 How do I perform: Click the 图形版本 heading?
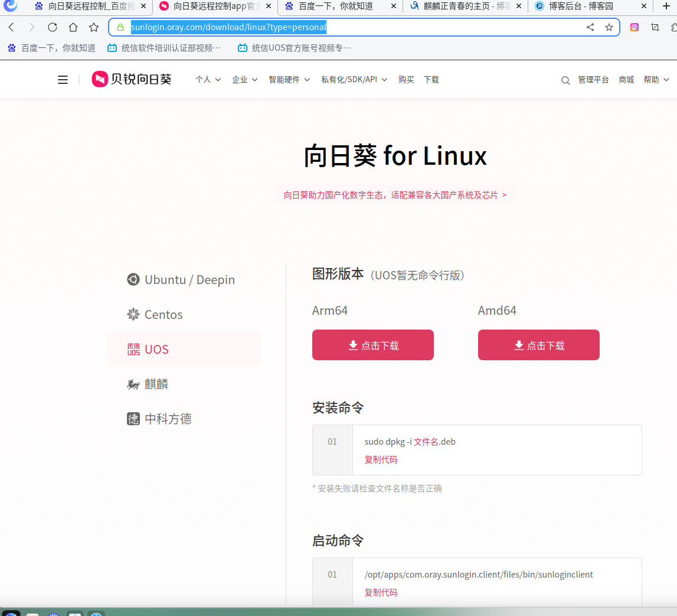338,274
